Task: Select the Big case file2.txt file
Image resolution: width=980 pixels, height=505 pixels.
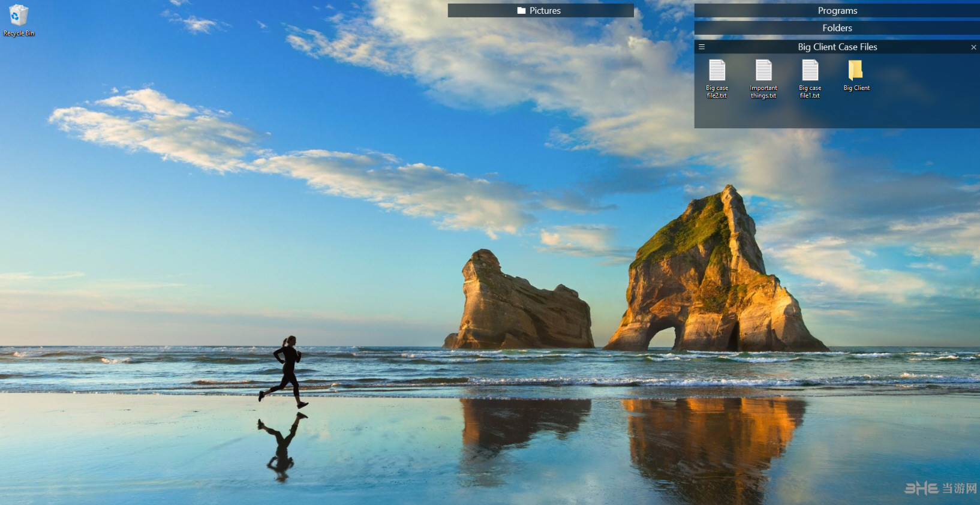Action: pyautogui.click(x=717, y=79)
